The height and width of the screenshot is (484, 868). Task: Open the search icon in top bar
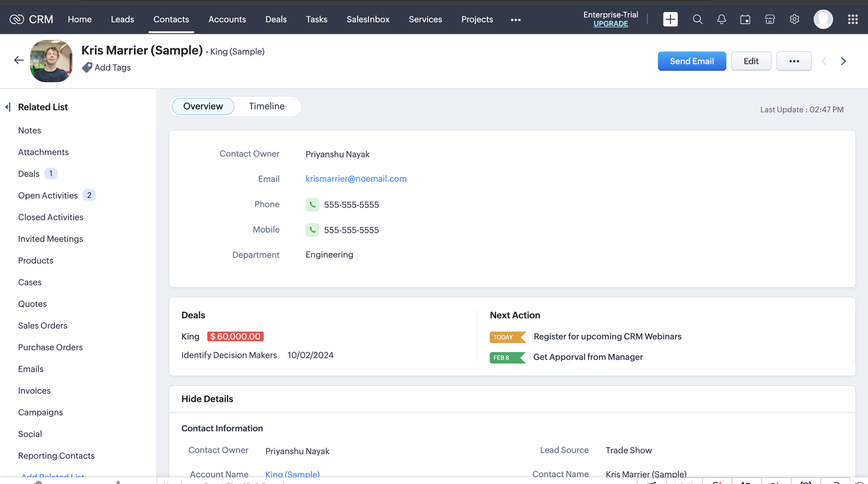697,19
